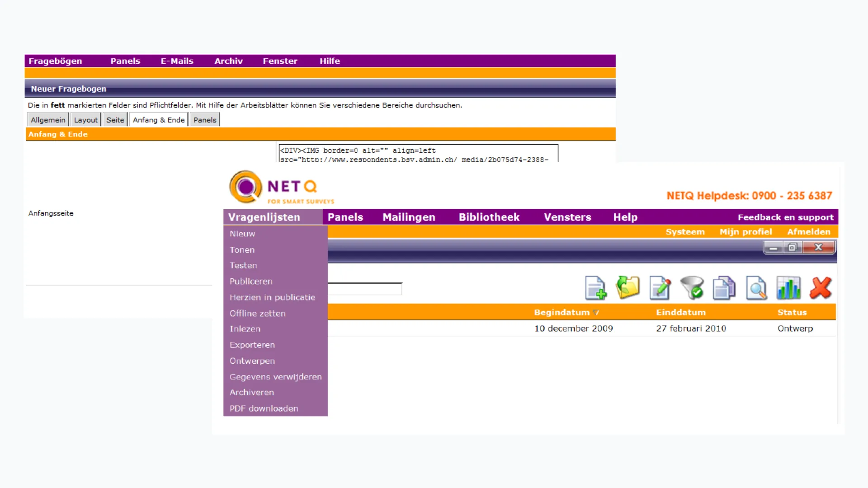868x488 pixels.
Task: Click the Einddatum column header
Action: click(x=681, y=312)
